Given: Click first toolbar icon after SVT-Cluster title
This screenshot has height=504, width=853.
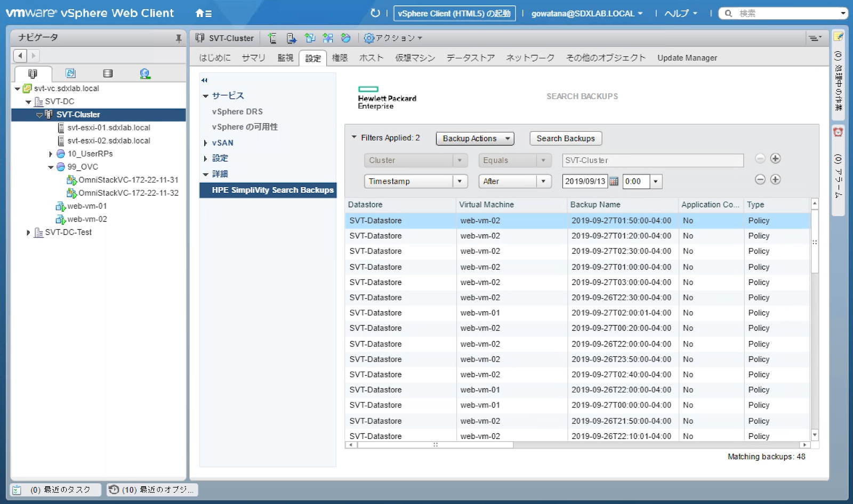Looking at the screenshot, I should (x=272, y=38).
